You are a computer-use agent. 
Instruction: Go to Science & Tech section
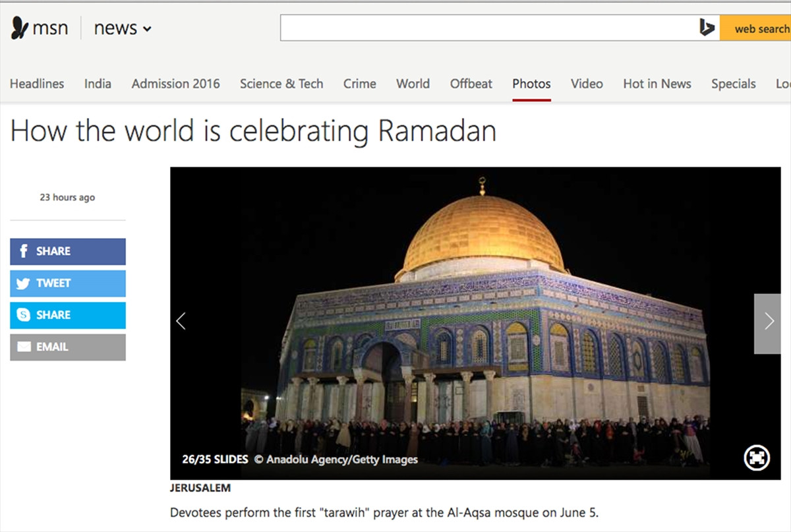[281, 84]
